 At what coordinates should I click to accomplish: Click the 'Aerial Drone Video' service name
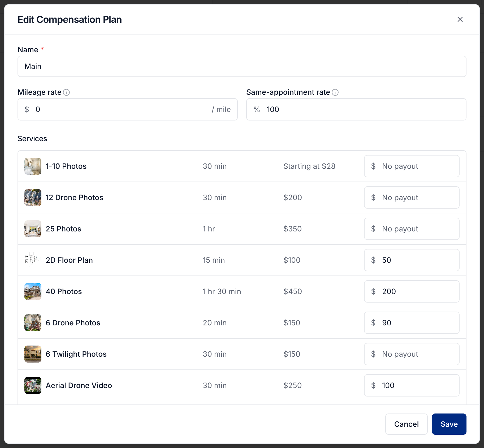pos(79,385)
